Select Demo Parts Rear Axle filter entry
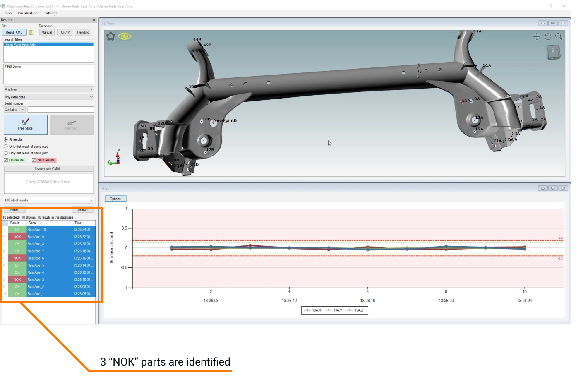588x380 pixels. point(49,45)
